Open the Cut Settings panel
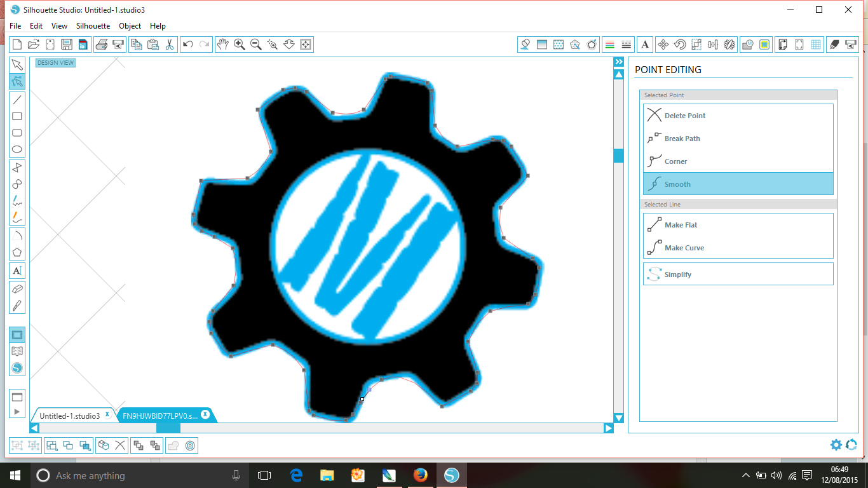The width and height of the screenshot is (868, 488). click(834, 44)
